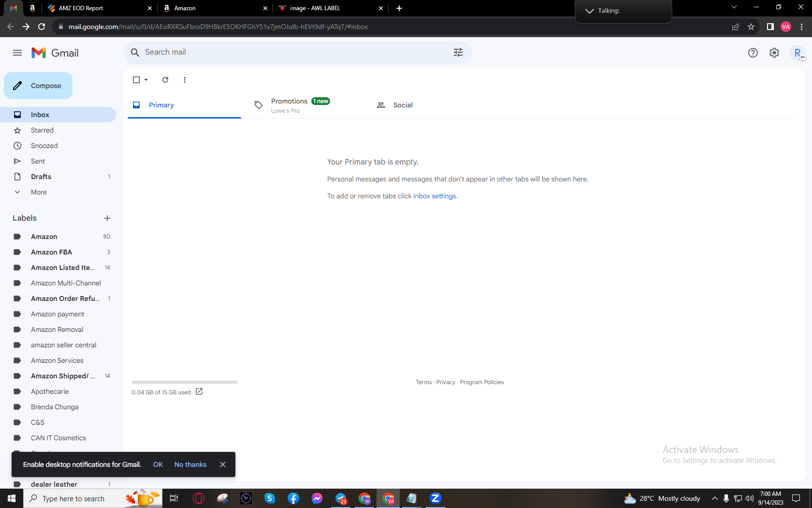The width and height of the screenshot is (812, 508).
Task: Click the Gmail logo
Action: [55, 53]
